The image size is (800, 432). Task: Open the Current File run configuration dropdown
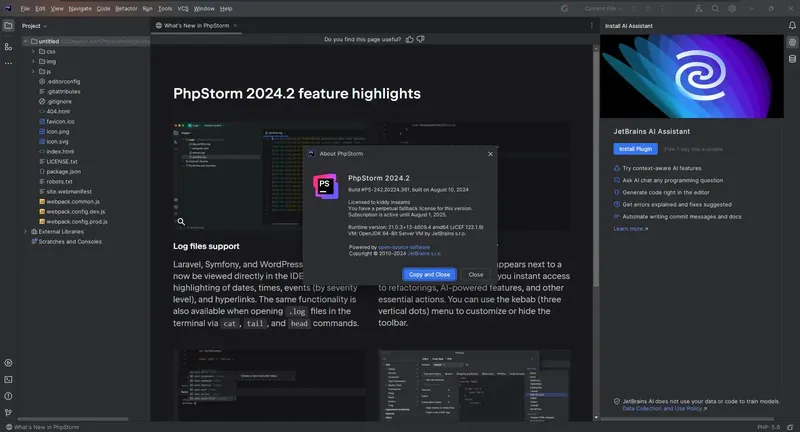coord(603,9)
